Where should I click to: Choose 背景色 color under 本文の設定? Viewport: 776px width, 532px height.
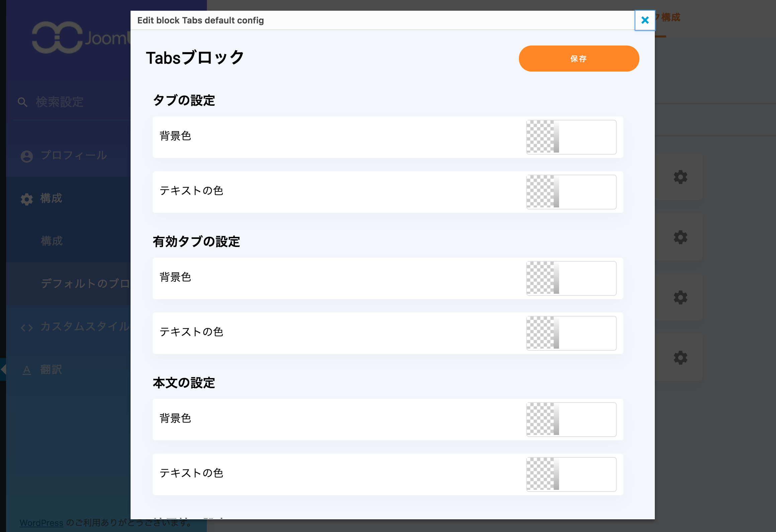(x=571, y=420)
